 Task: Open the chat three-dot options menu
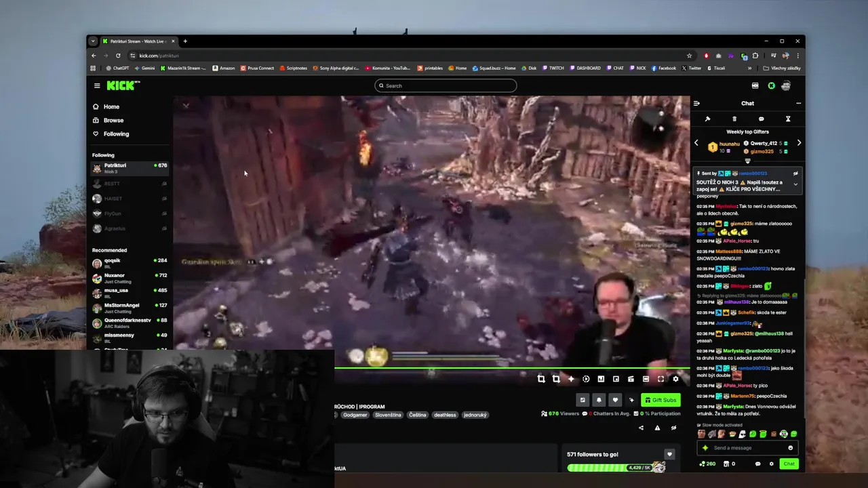(798, 104)
